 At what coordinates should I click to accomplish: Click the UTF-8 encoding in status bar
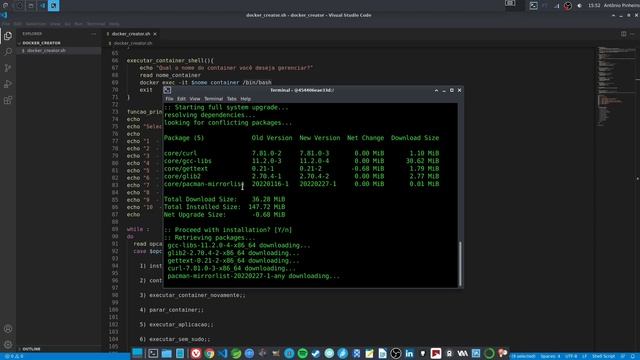click(x=571, y=356)
